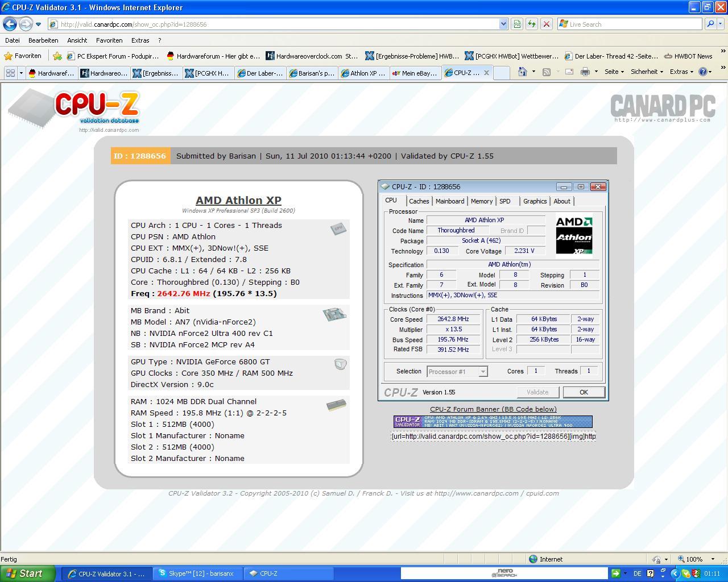This screenshot has width=728, height=582.
Task: Go back with the browser Back arrow
Action: point(10,24)
